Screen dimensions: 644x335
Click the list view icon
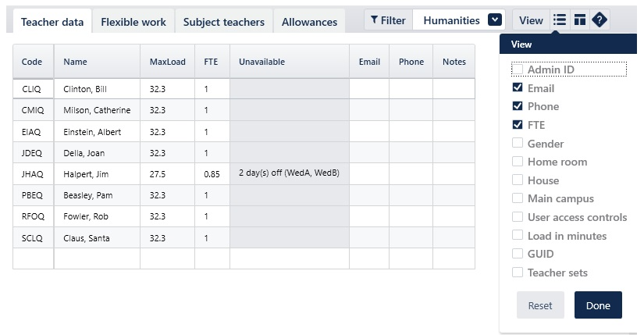pos(559,20)
